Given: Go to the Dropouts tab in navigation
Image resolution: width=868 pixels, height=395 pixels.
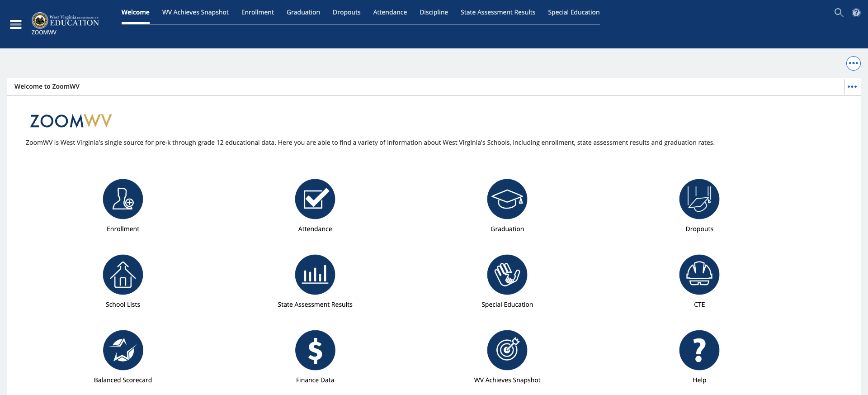Looking at the screenshot, I should 347,12.
